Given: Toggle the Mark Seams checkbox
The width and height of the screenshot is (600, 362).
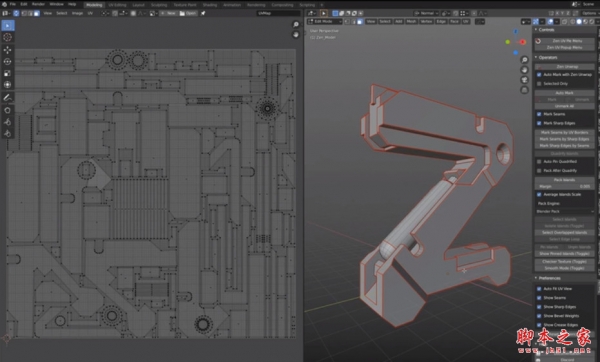Looking at the screenshot, I should point(539,114).
